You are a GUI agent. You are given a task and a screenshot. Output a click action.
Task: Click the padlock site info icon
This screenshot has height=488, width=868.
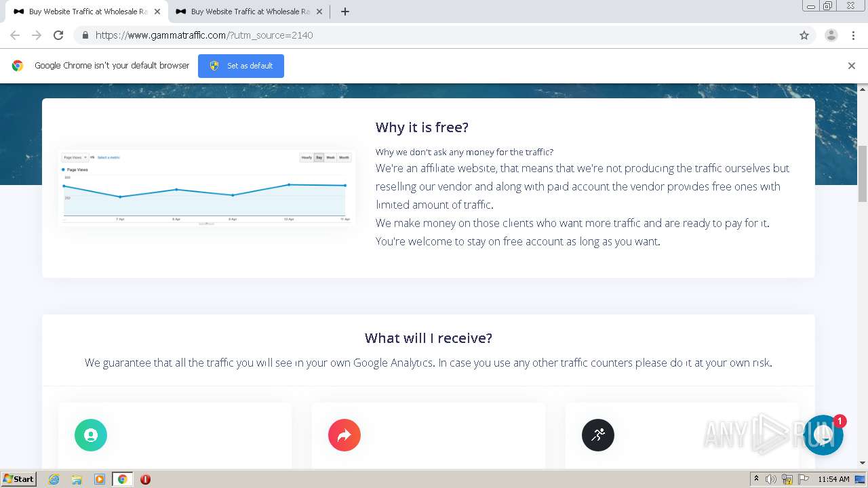click(85, 35)
